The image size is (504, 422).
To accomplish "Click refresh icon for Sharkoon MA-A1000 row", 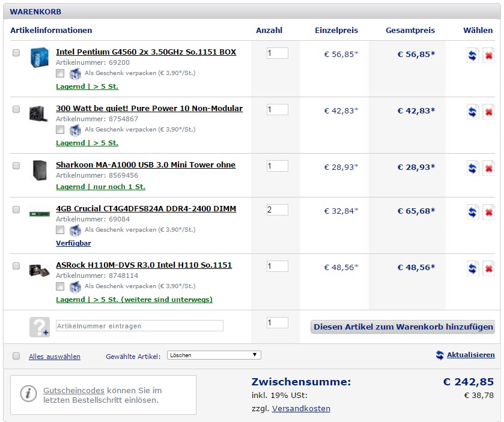I will click(473, 168).
